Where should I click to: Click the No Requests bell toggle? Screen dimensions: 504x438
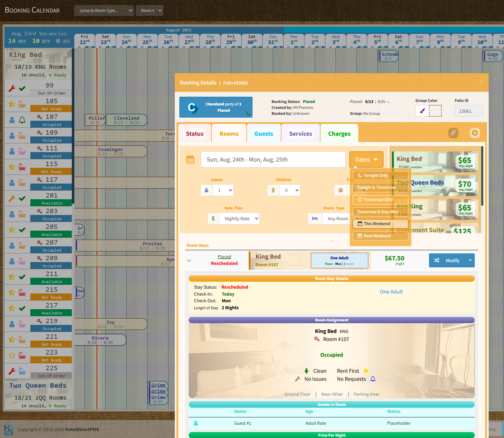[373, 379]
